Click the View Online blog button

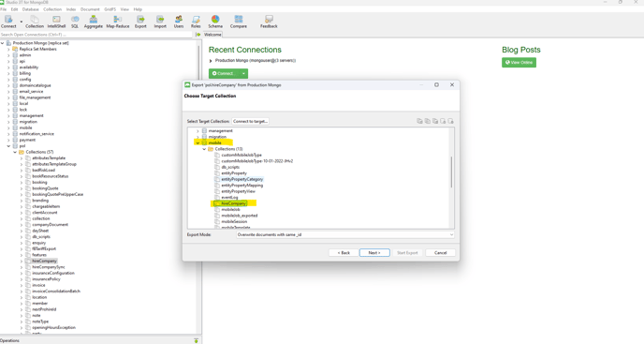pyautogui.click(x=519, y=63)
